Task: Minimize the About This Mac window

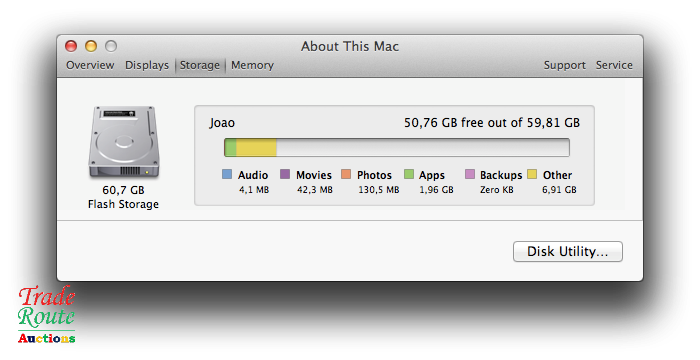Action: coord(91,46)
